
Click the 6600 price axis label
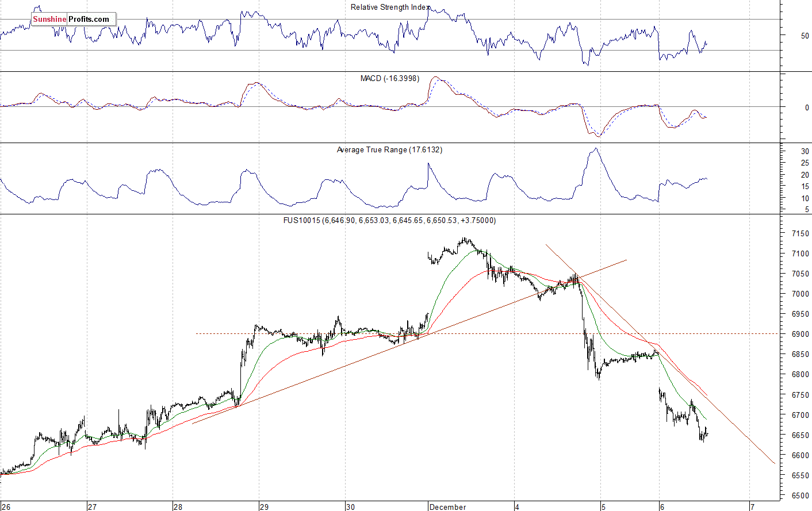tap(800, 456)
